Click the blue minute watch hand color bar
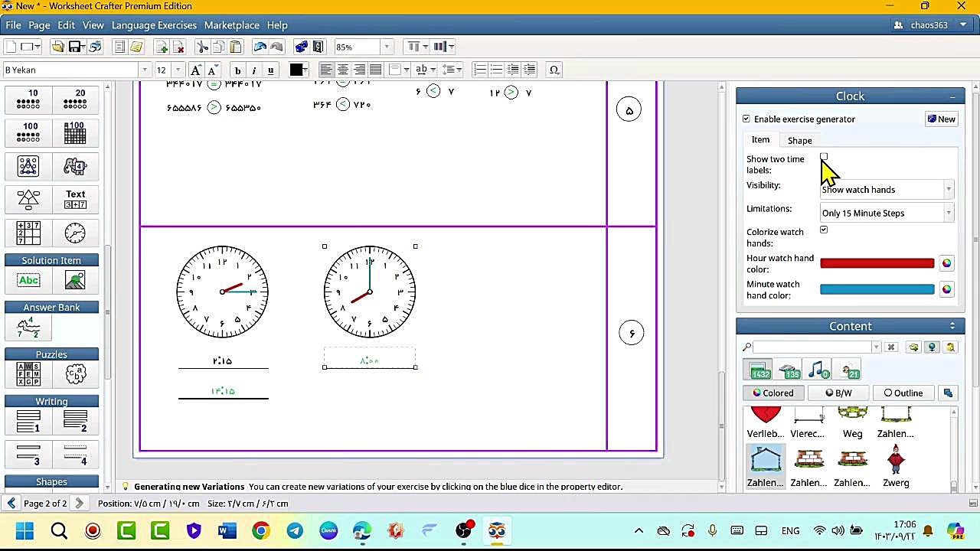Screen dimensions: 980x551 tap(877, 289)
